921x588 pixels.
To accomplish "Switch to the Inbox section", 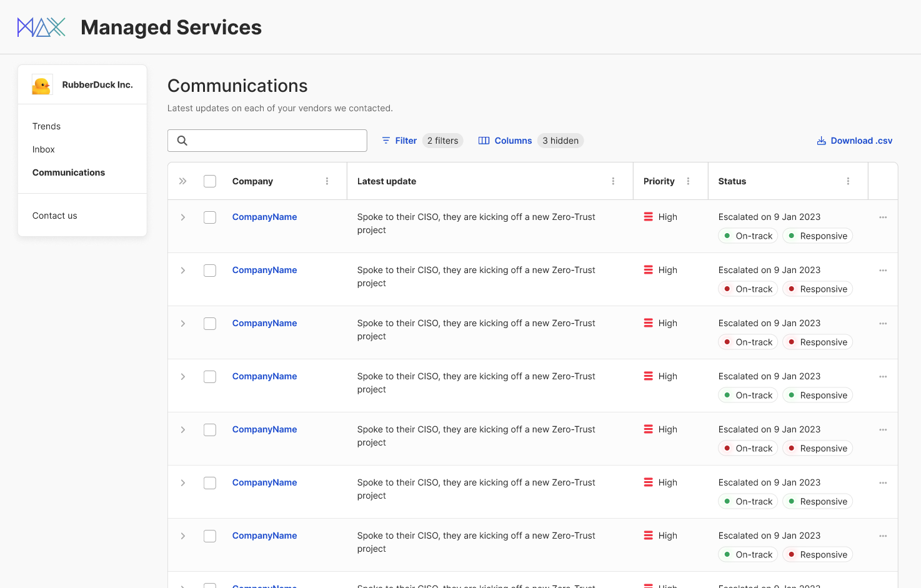I will [43, 149].
